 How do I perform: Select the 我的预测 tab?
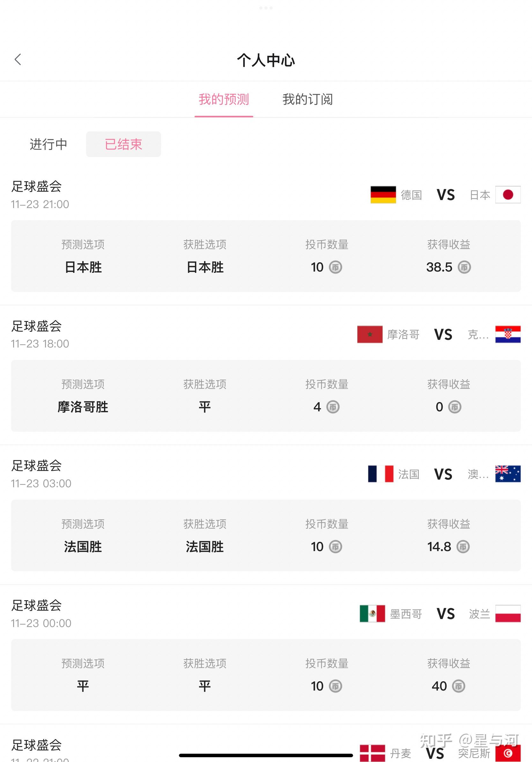pyautogui.click(x=224, y=99)
